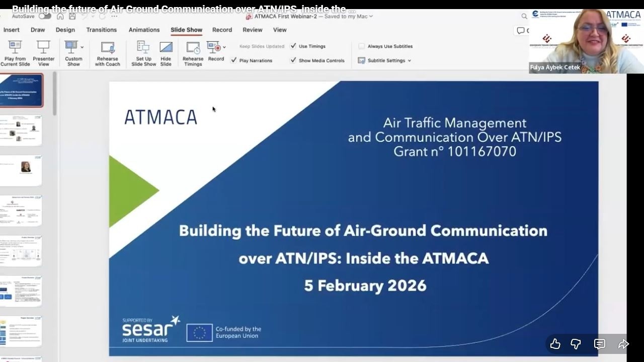Open Set Up Slide Show
Viewport: 644px width, 362px height.
[143, 53]
